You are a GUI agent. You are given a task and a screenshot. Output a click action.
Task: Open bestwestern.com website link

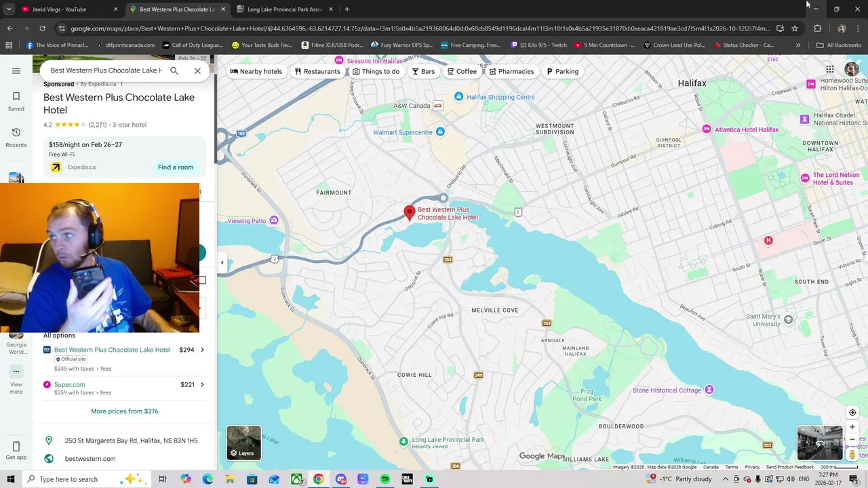tap(90, 459)
